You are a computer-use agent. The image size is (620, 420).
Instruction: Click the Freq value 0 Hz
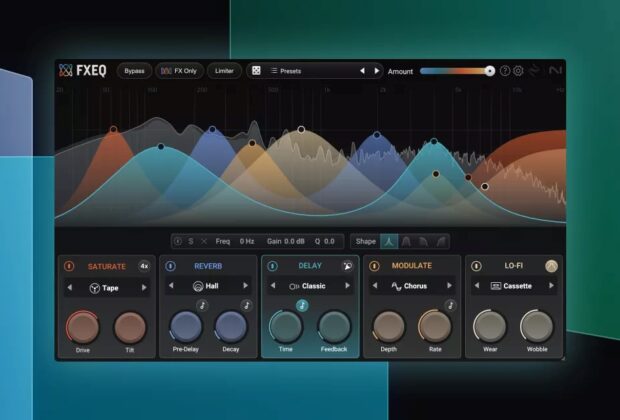coord(247,241)
